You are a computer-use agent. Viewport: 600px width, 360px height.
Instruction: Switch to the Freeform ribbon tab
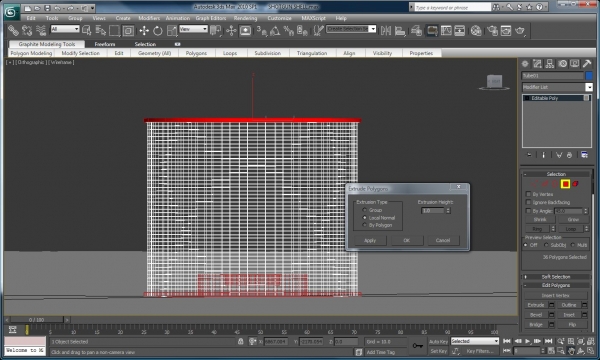pos(104,44)
